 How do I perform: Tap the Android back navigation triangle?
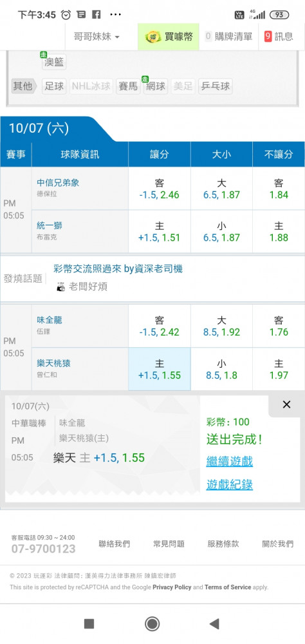click(x=214, y=624)
